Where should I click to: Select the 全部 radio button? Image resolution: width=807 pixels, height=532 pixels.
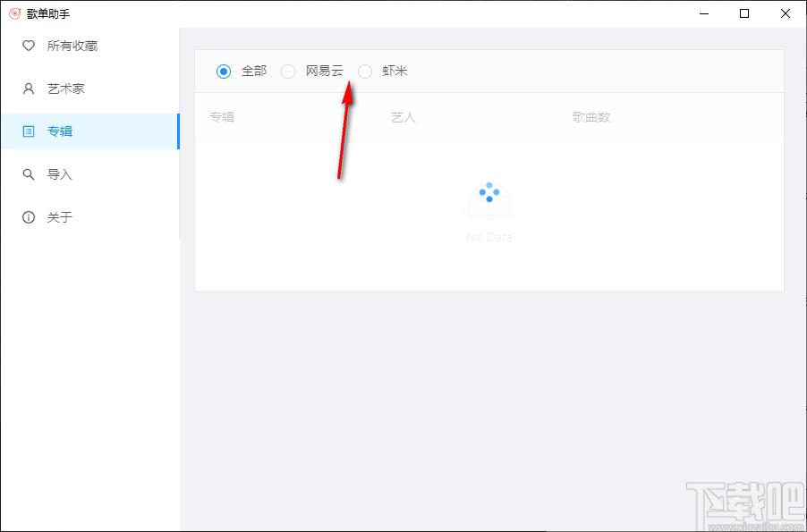[x=224, y=71]
